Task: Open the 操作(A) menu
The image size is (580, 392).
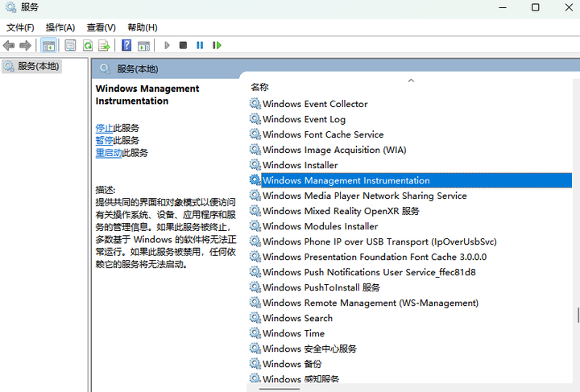Action: (60, 27)
